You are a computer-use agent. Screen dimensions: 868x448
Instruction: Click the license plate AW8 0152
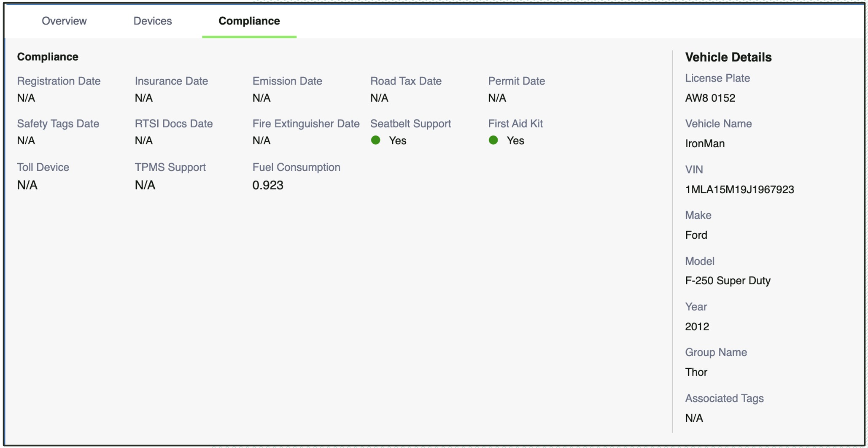pos(710,98)
